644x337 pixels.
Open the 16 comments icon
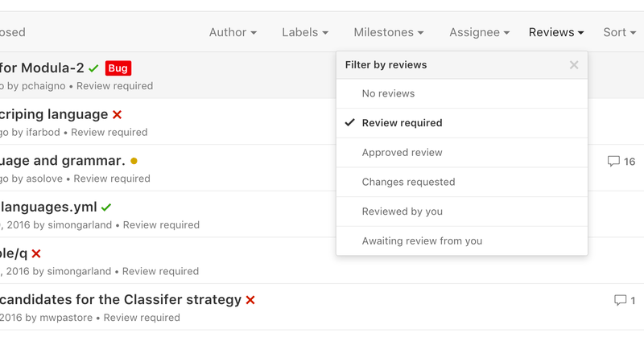pyautogui.click(x=621, y=162)
